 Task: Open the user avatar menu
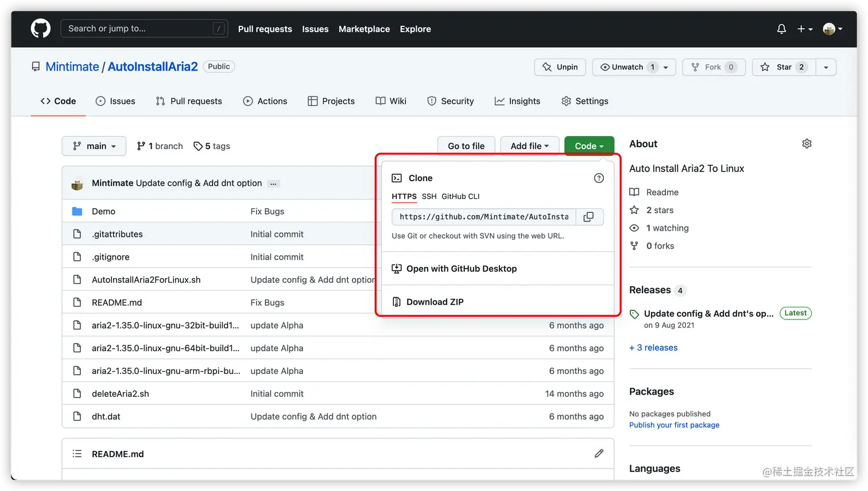[832, 29]
